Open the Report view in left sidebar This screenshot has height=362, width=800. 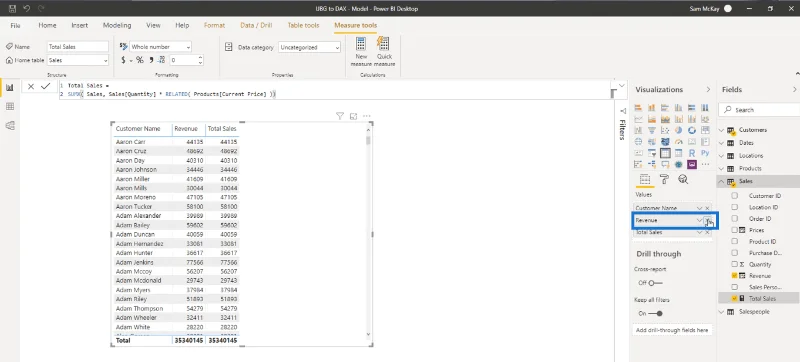click(10, 87)
